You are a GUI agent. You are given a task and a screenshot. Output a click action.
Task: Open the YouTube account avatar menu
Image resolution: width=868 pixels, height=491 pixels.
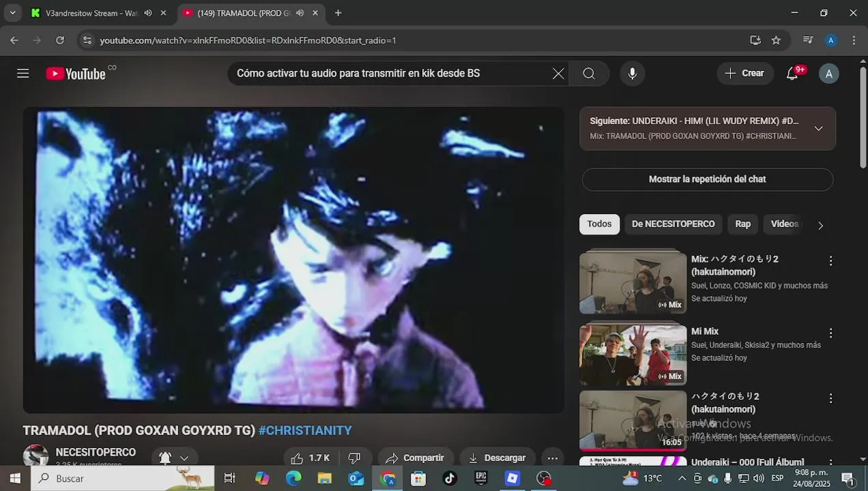tap(828, 74)
